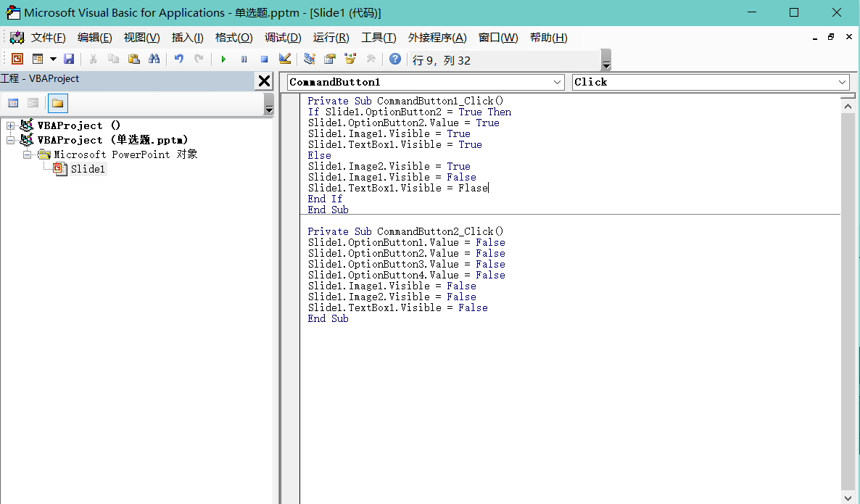
Task: Click the toolbar options overflow arrow
Action: [606, 59]
